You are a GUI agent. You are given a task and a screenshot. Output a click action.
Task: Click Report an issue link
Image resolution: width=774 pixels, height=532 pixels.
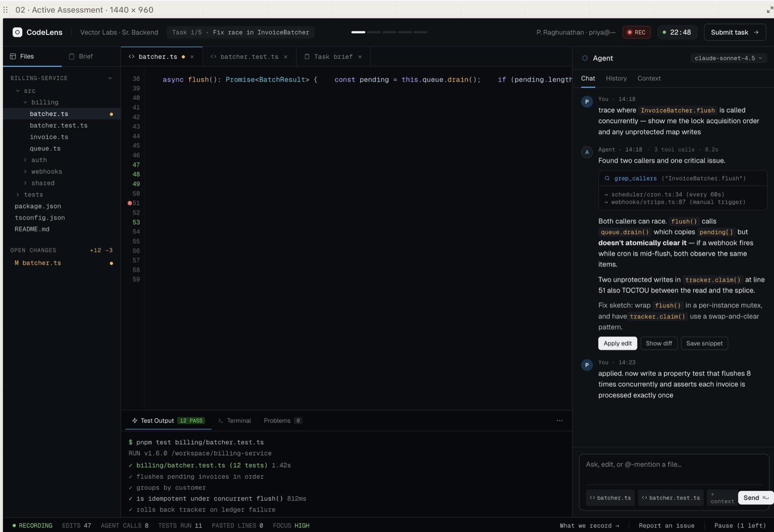pyautogui.click(x=666, y=526)
